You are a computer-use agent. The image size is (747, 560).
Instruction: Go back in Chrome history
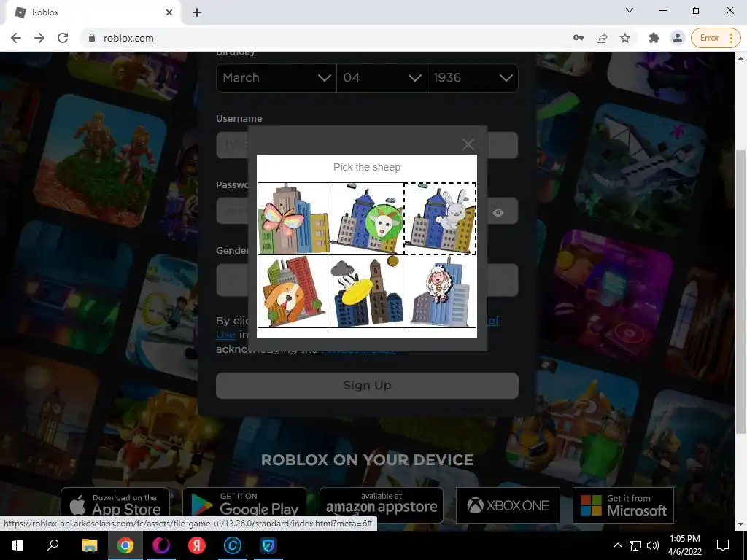16,38
